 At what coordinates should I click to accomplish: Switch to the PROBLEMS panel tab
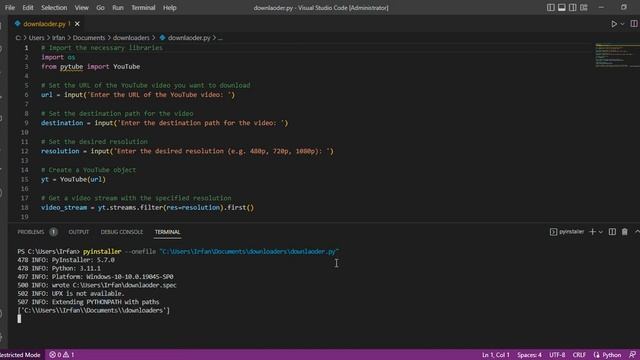click(31, 232)
